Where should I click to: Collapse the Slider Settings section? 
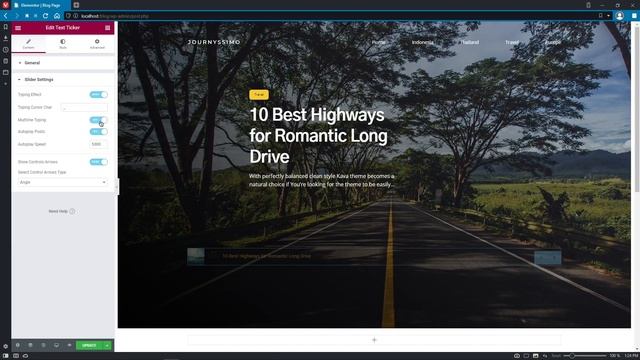click(x=63, y=80)
